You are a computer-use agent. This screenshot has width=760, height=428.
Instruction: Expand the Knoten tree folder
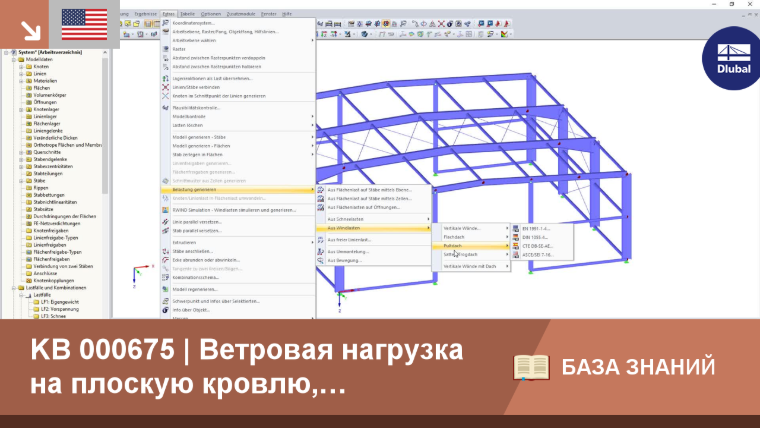[x=21, y=67]
